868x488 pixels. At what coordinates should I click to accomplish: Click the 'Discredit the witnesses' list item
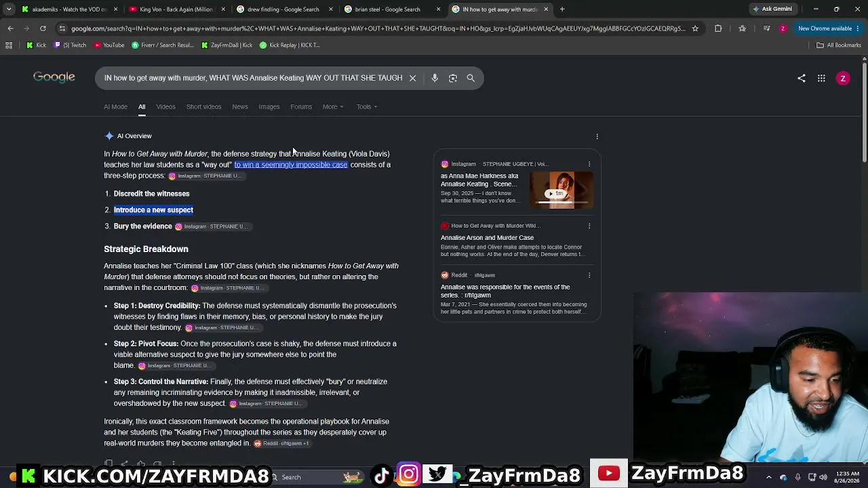[x=151, y=194]
